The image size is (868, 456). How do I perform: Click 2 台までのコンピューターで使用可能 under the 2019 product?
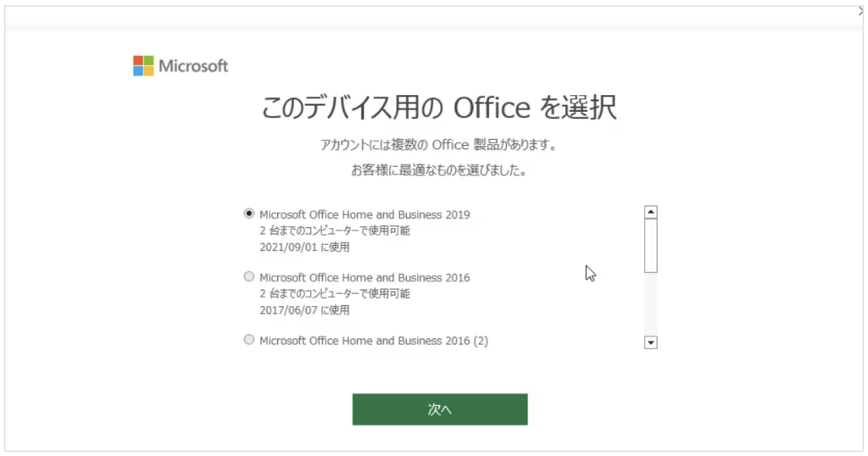[x=335, y=231]
